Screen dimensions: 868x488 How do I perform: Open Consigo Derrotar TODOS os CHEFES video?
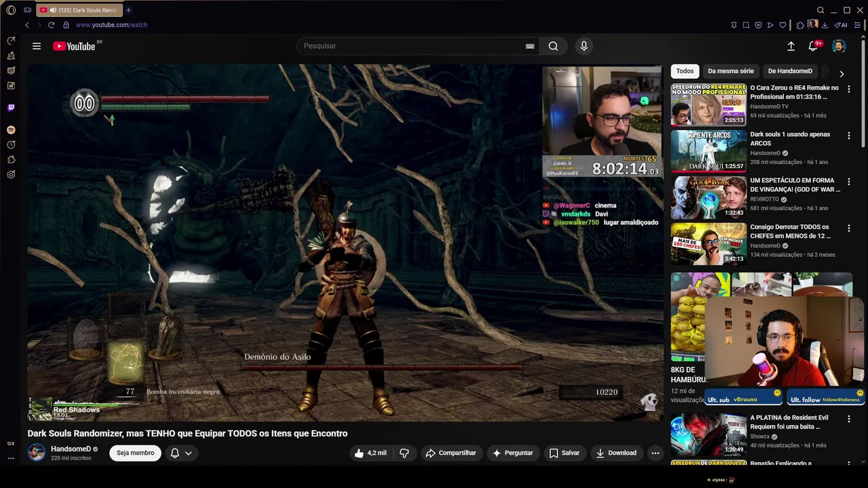pos(709,243)
